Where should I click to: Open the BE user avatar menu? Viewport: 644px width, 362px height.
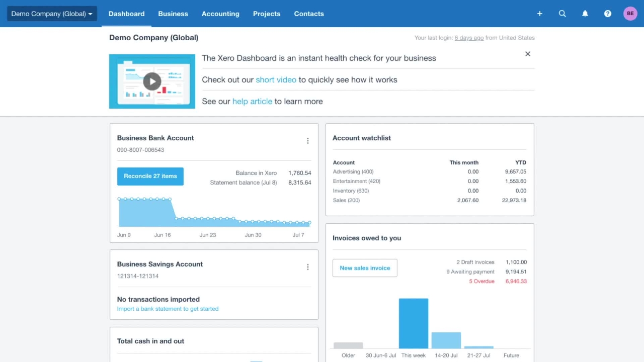click(630, 14)
